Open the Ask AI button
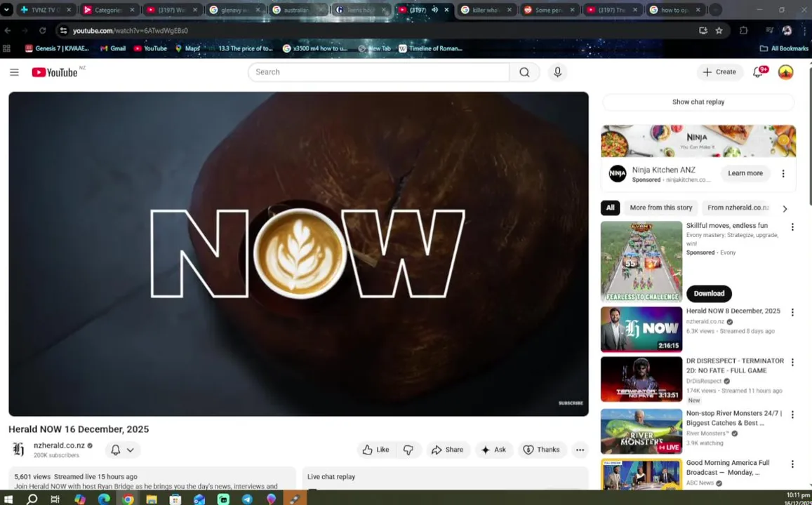 [494, 450]
